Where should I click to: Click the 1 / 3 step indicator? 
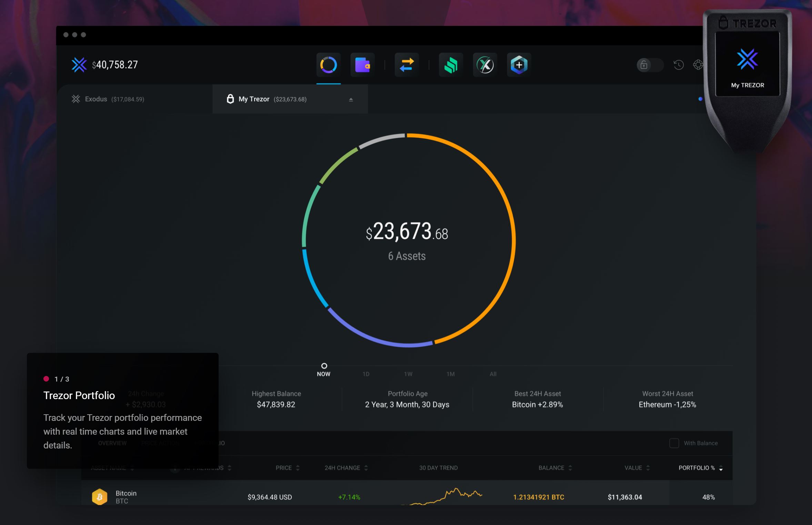coord(62,379)
